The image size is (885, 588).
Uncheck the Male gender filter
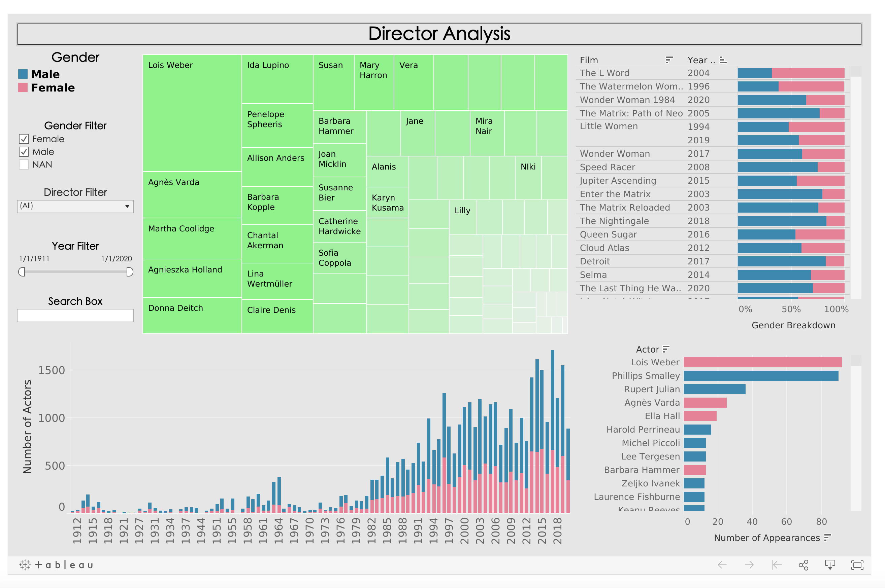[24, 152]
